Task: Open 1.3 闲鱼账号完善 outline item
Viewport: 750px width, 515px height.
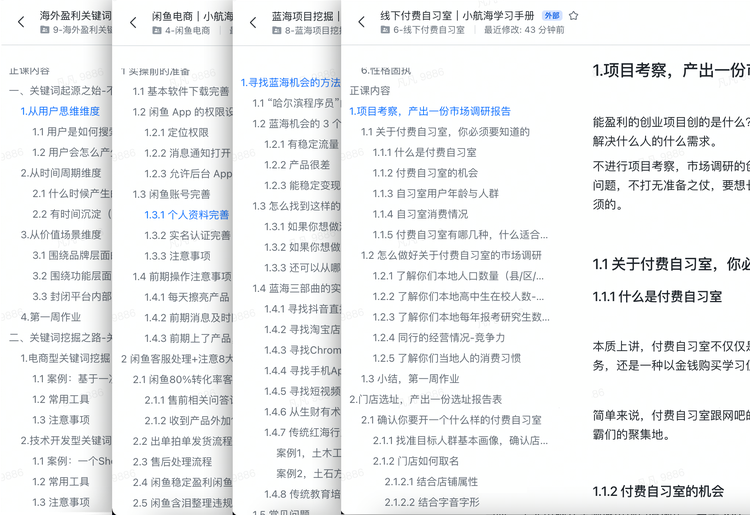Action: click(x=171, y=194)
